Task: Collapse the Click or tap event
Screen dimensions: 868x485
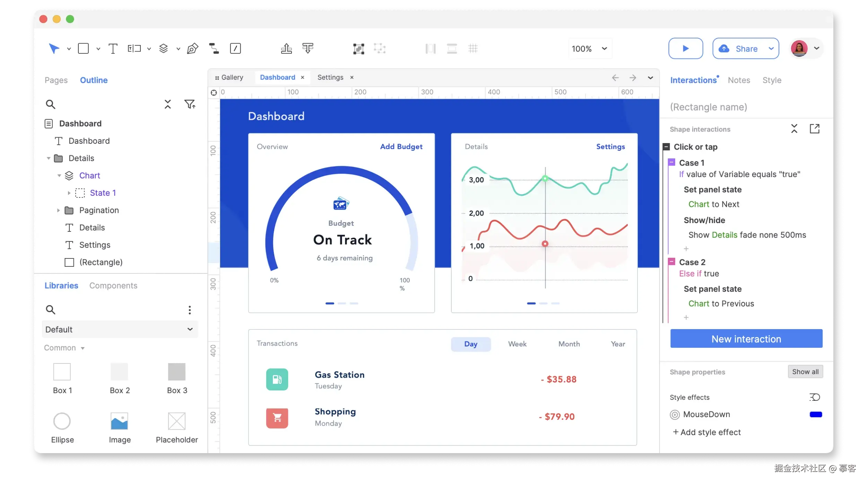Action: pyautogui.click(x=666, y=147)
